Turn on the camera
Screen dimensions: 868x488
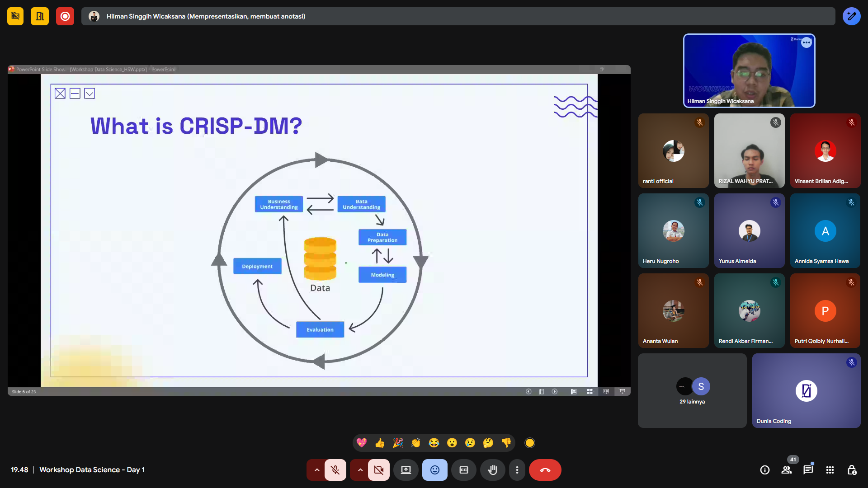point(378,470)
